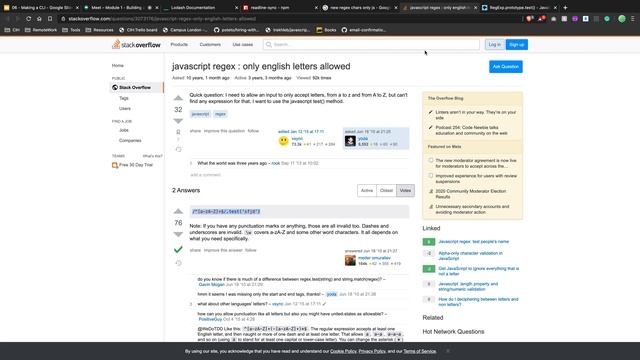Open linked 'Alpha-only character validation in JavaScript'
640x360 pixels.
pyautogui.click(x=470, y=256)
